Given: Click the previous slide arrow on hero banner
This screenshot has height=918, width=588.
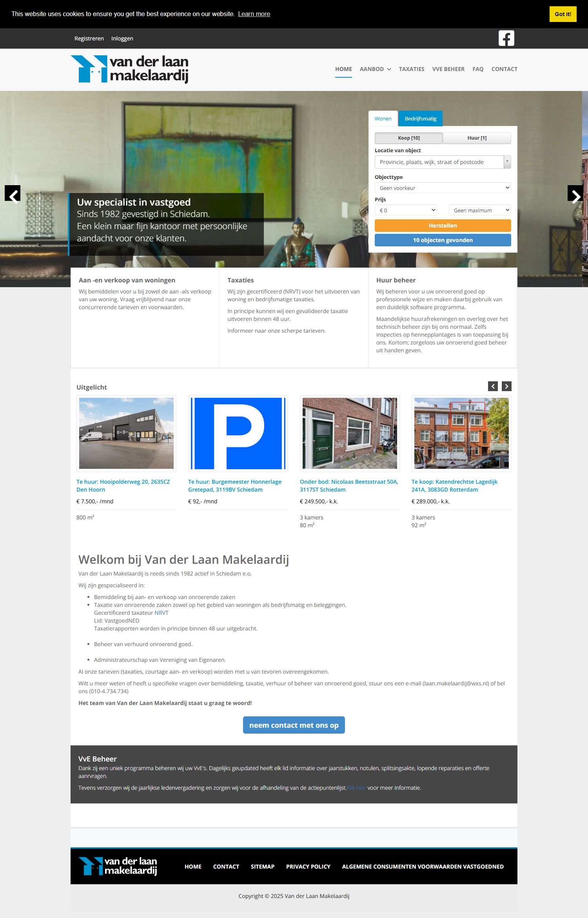Looking at the screenshot, I should pos(13,193).
